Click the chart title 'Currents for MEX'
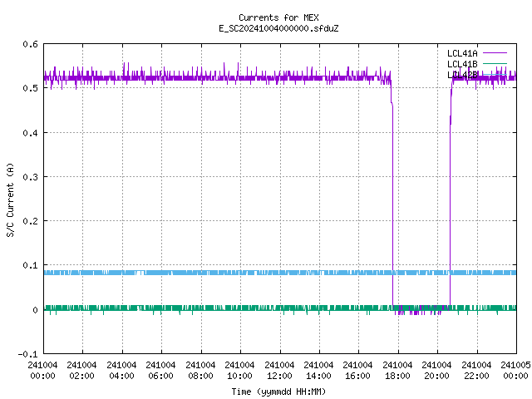Viewport: 532px width, 399px height. coord(278,17)
